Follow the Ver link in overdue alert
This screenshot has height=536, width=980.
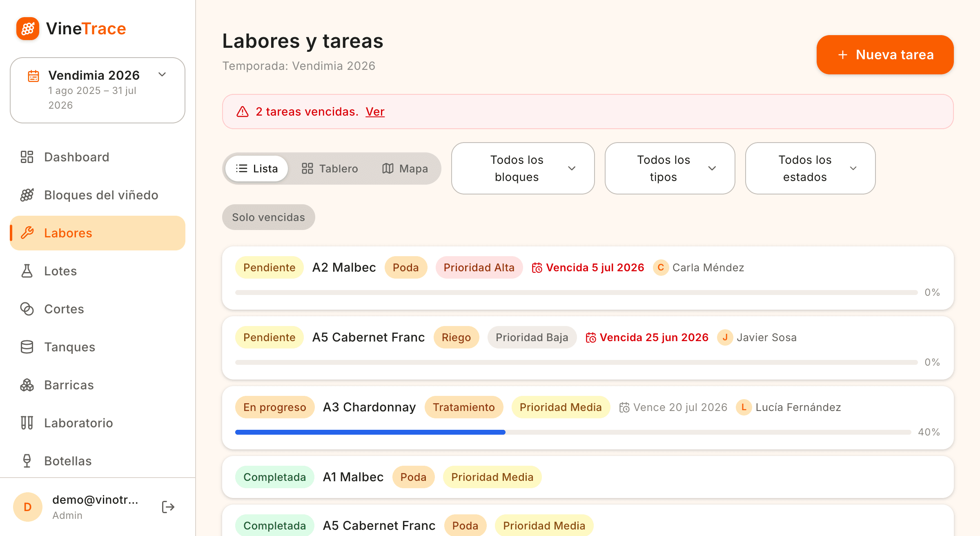point(375,112)
